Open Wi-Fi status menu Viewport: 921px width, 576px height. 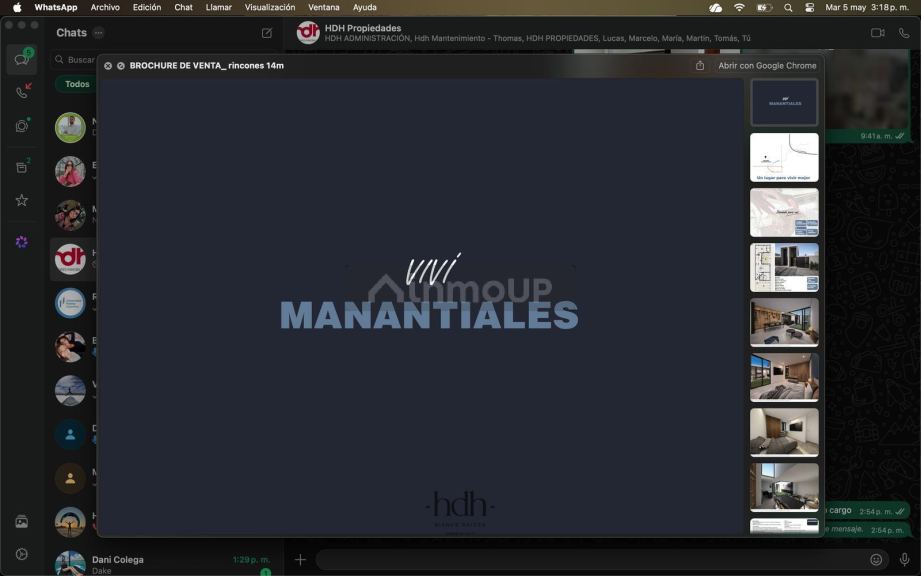click(x=740, y=8)
